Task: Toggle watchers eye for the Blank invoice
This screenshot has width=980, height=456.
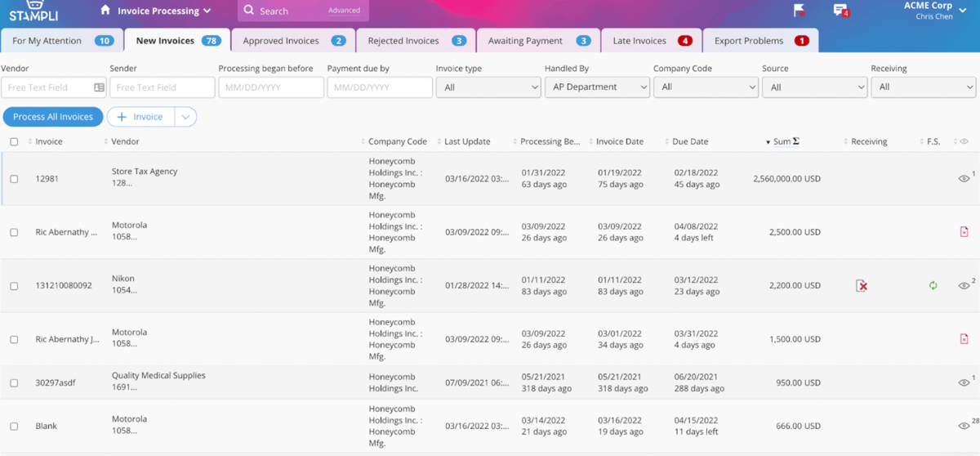Action: coord(964,426)
